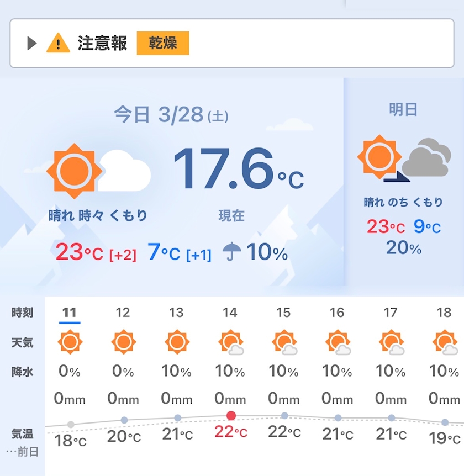Click the 今日 3/28 date heading
This screenshot has width=464, height=476.
click(171, 115)
